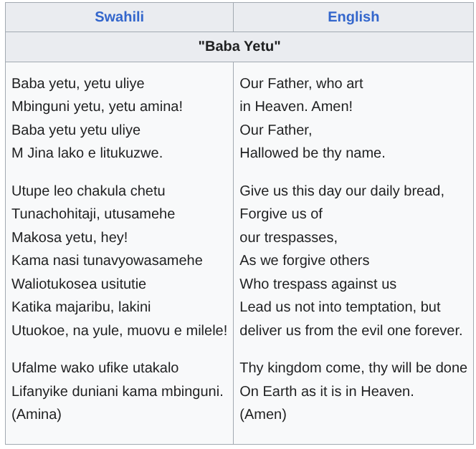
Task: Click "Lead us not into temptation, but"
Action: coord(340,307)
